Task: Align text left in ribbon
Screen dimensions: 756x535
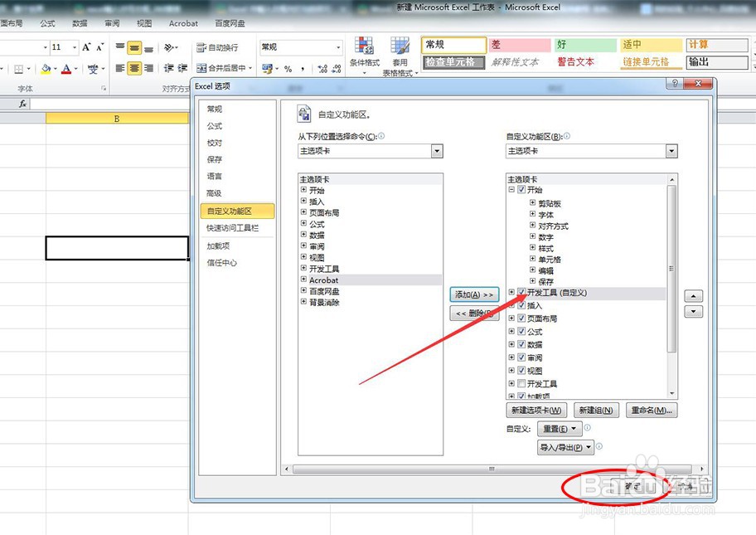Action: 120,68
